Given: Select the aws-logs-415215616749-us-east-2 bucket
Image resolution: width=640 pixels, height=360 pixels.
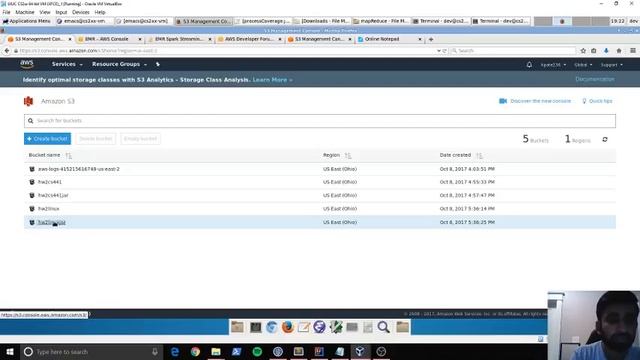Looking at the screenshot, I should click(x=79, y=169).
